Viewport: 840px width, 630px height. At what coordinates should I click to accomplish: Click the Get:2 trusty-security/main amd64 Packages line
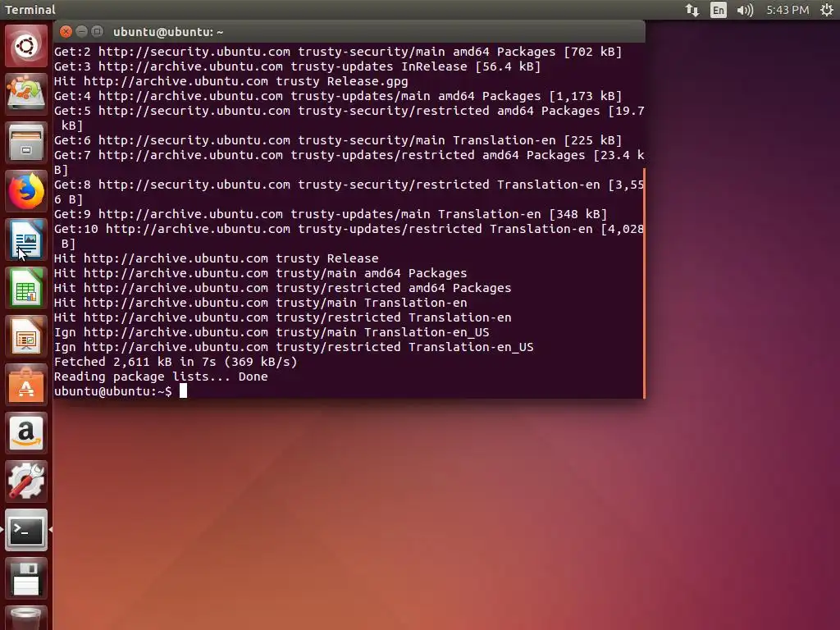click(x=338, y=52)
